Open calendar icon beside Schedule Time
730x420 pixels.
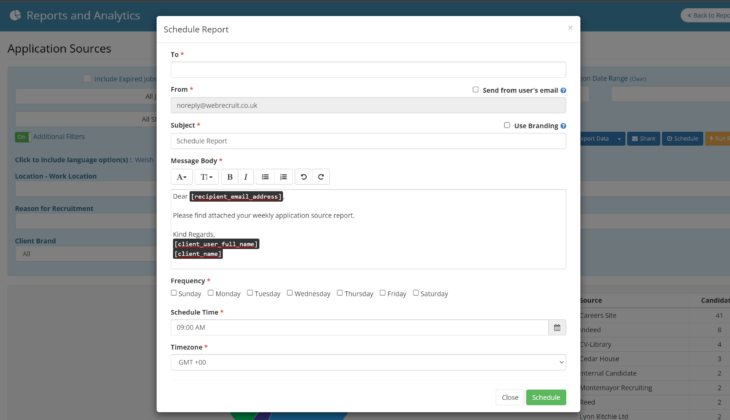tap(556, 327)
